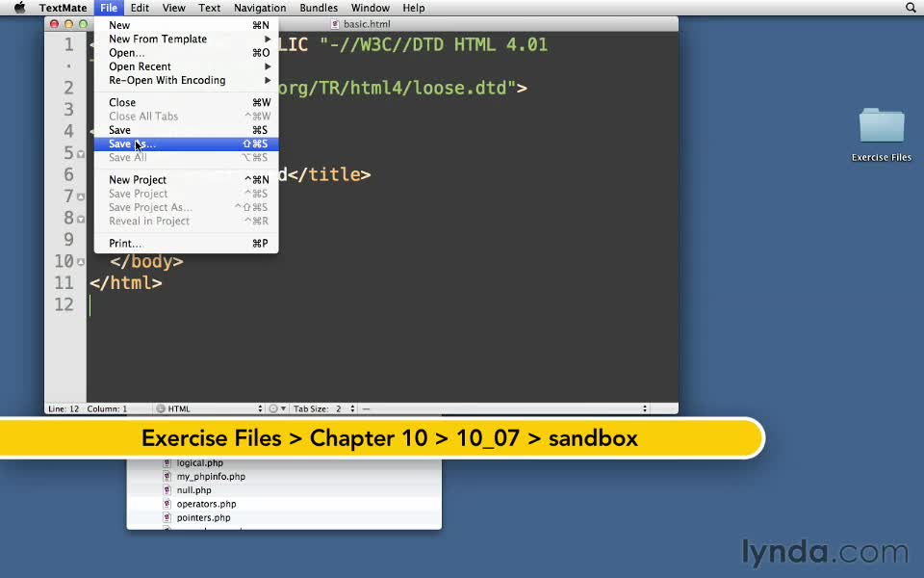This screenshot has width=924, height=578.
Task: Toggle the fold marker on line 7
Action: click(x=81, y=197)
